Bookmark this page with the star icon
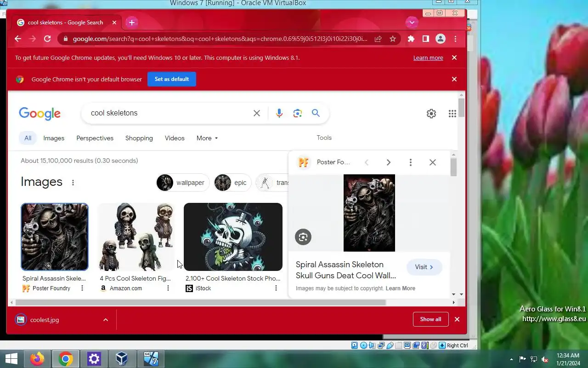Viewport: 588px width, 368px height. pyautogui.click(x=393, y=39)
